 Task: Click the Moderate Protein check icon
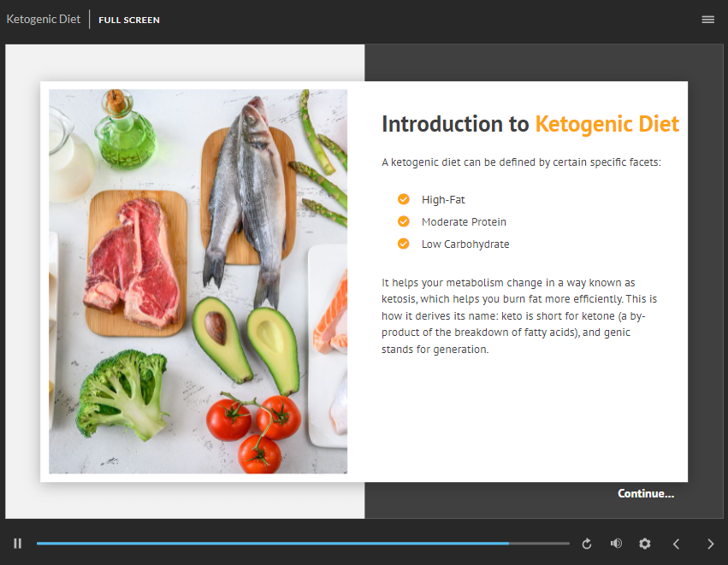pyautogui.click(x=404, y=221)
